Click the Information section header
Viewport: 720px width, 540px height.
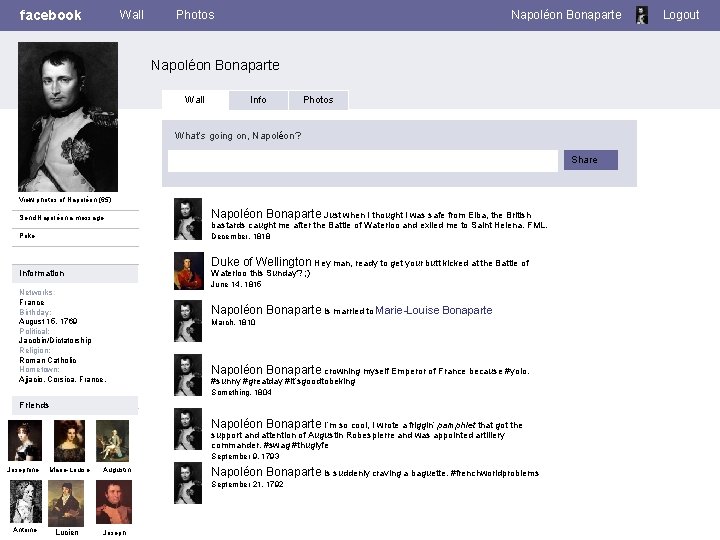[x=75, y=273]
